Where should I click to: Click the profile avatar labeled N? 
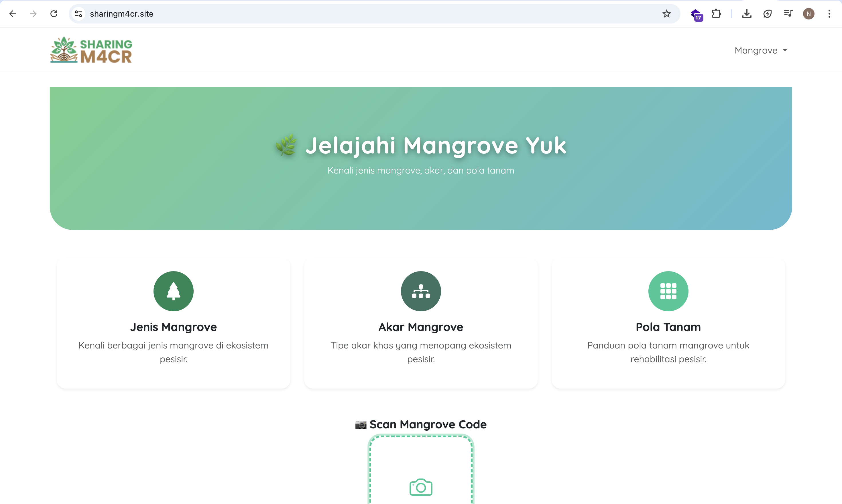(x=808, y=13)
